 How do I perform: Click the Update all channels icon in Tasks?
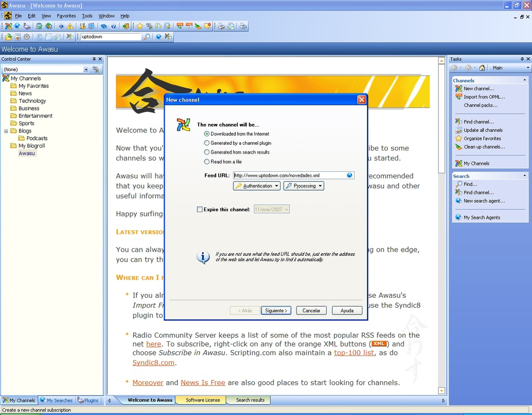point(458,130)
